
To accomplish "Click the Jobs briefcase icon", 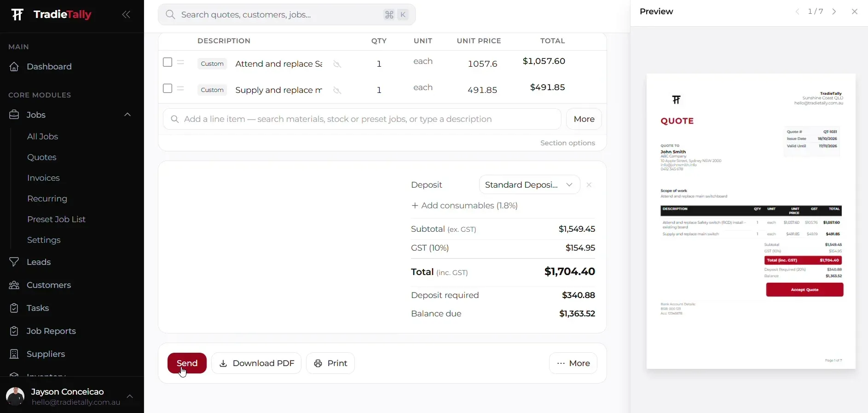I will coord(14,115).
